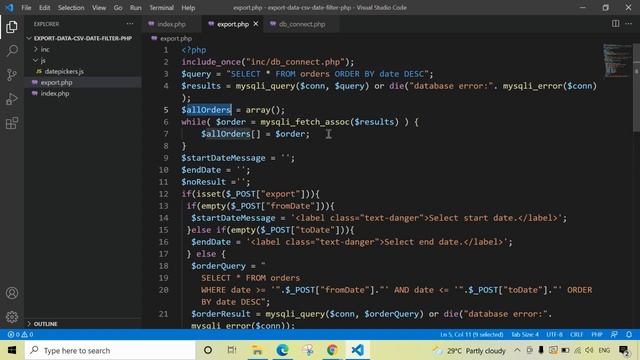Switch to the db_connect.php editor tab

coord(302,24)
